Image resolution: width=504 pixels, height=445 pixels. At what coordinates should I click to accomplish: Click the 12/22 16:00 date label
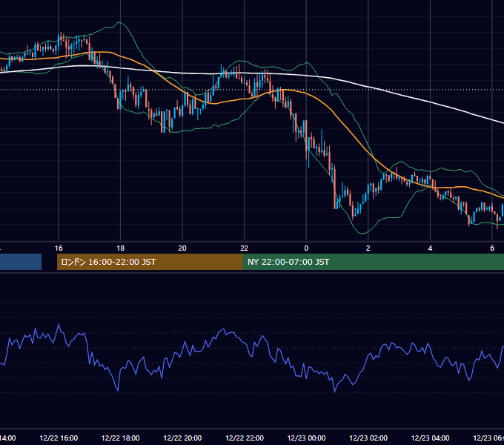59,438
